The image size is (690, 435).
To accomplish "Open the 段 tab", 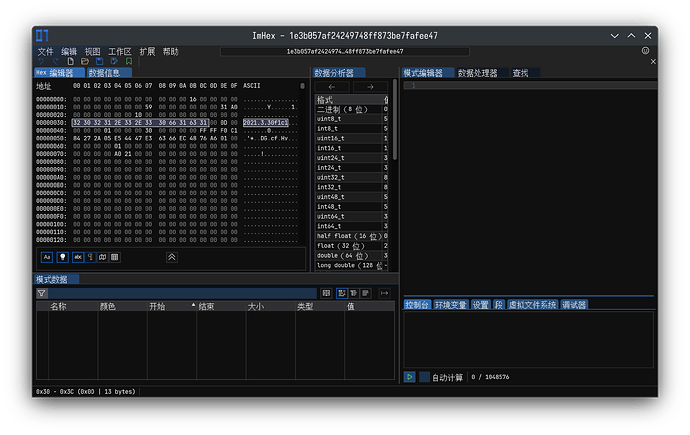I will pos(499,305).
